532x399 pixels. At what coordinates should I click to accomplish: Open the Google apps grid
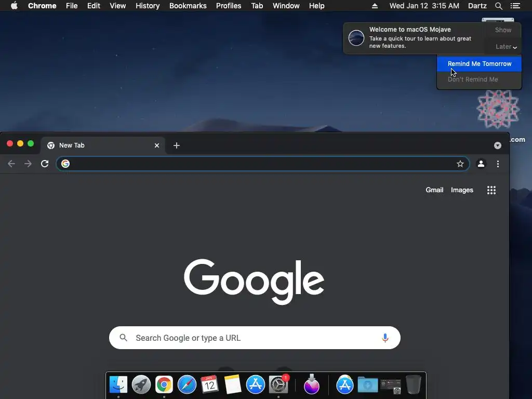(491, 190)
